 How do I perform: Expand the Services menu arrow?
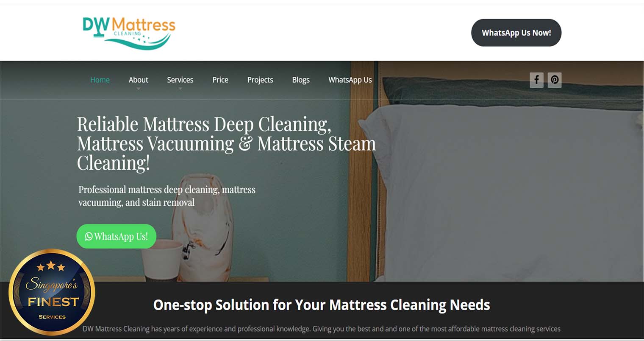(x=180, y=89)
